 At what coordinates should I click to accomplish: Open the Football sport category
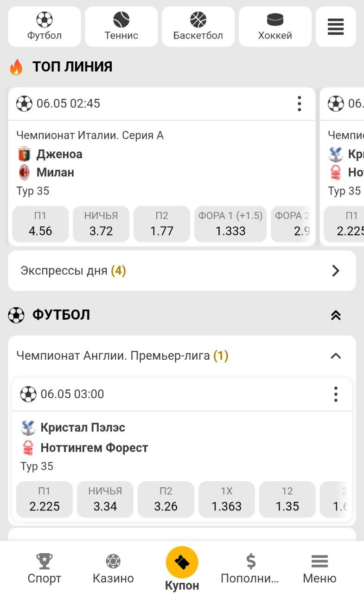tap(45, 26)
